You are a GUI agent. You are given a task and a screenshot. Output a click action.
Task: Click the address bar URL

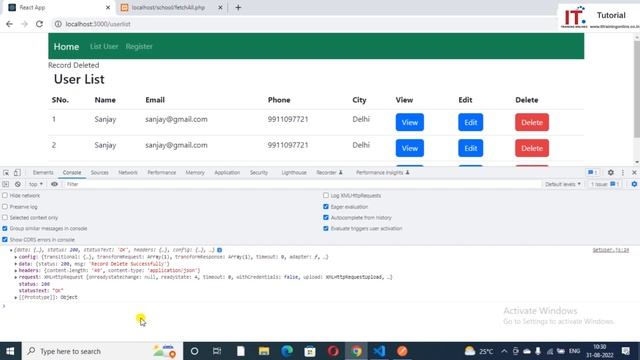pyautogui.click(x=98, y=24)
